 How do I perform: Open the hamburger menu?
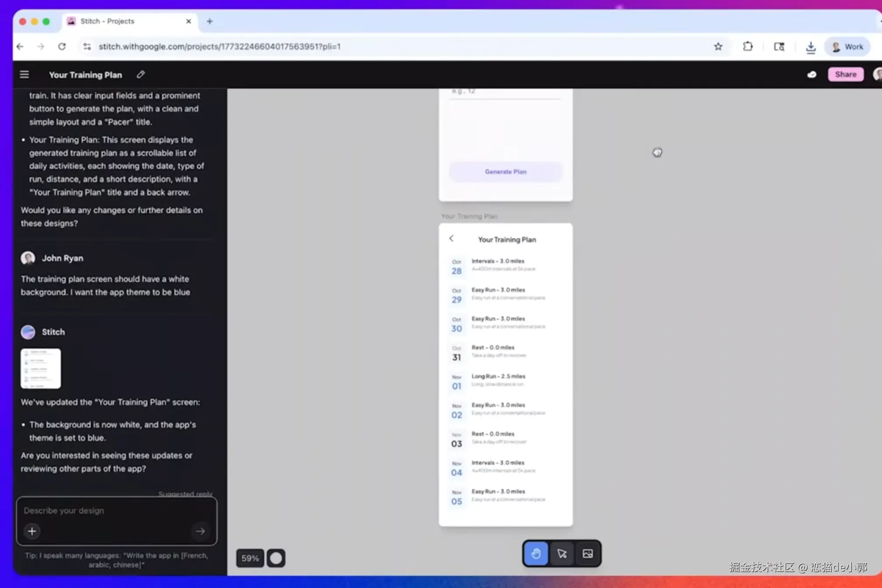pos(24,75)
